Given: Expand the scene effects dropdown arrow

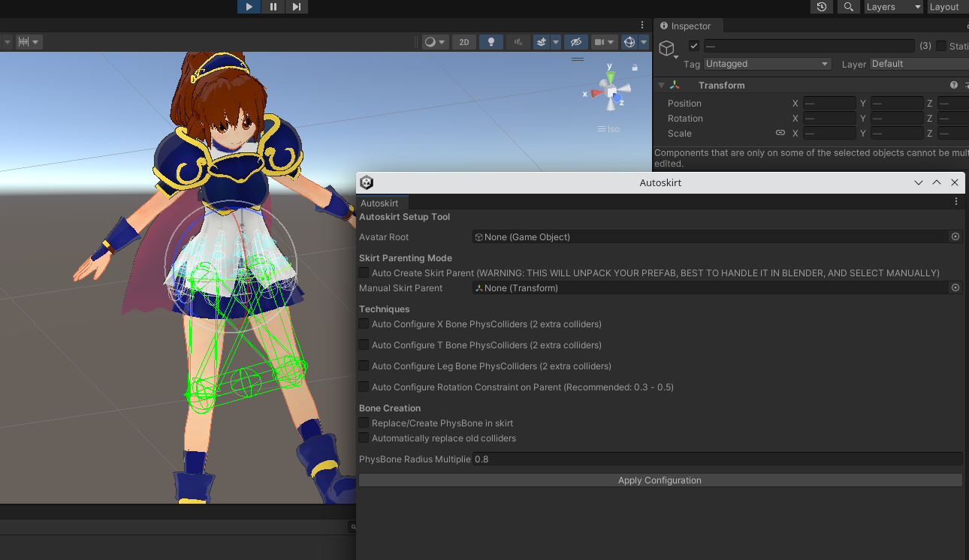Looking at the screenshot, I should pyautogui.click(x=556, y=42).
